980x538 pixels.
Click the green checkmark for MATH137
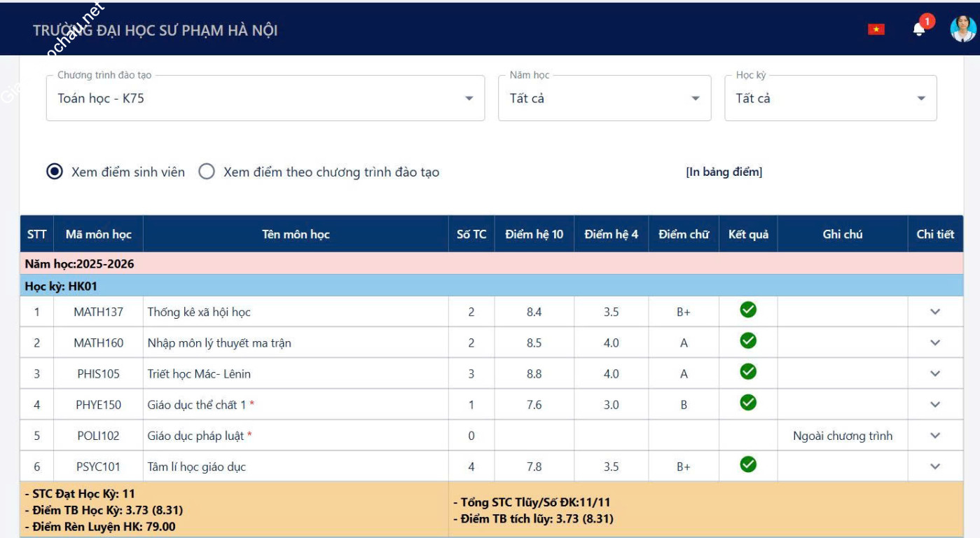(748, 310)
